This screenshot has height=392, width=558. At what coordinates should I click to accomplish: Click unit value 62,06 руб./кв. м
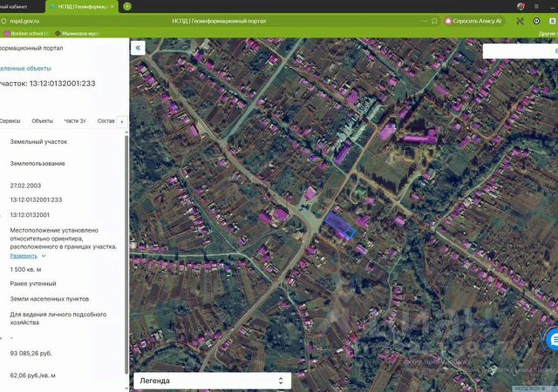(33, 375)
